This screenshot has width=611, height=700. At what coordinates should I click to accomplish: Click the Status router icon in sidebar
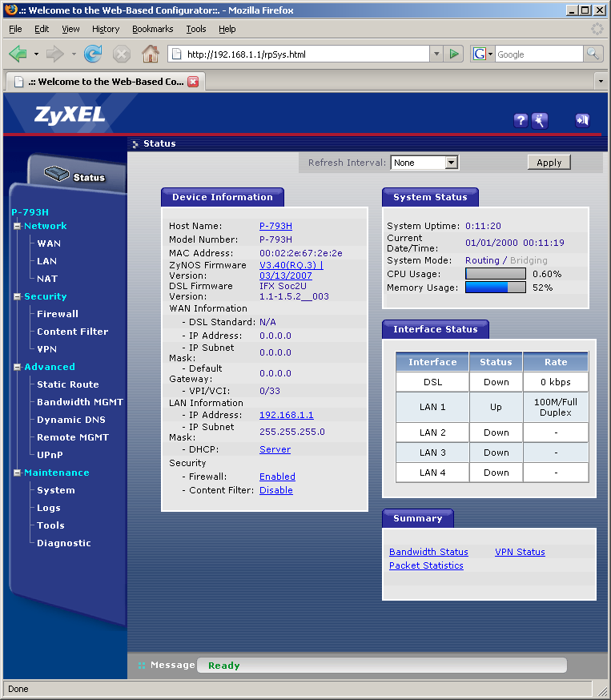[57, 174]
